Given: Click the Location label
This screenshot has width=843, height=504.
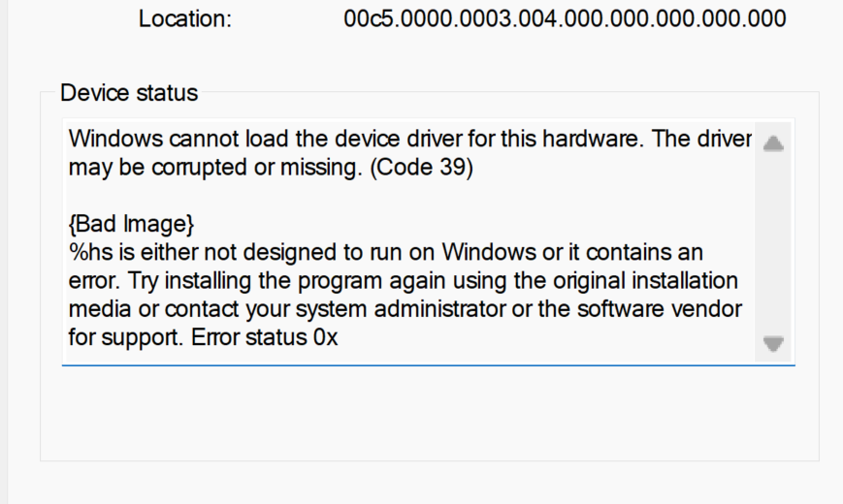Looking at the screenshot, I should pos(185,19).
